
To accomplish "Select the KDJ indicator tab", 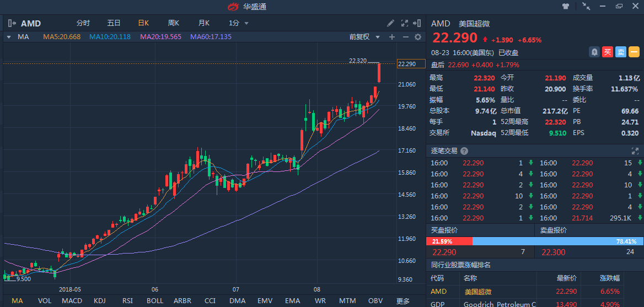I will point(100,300).
